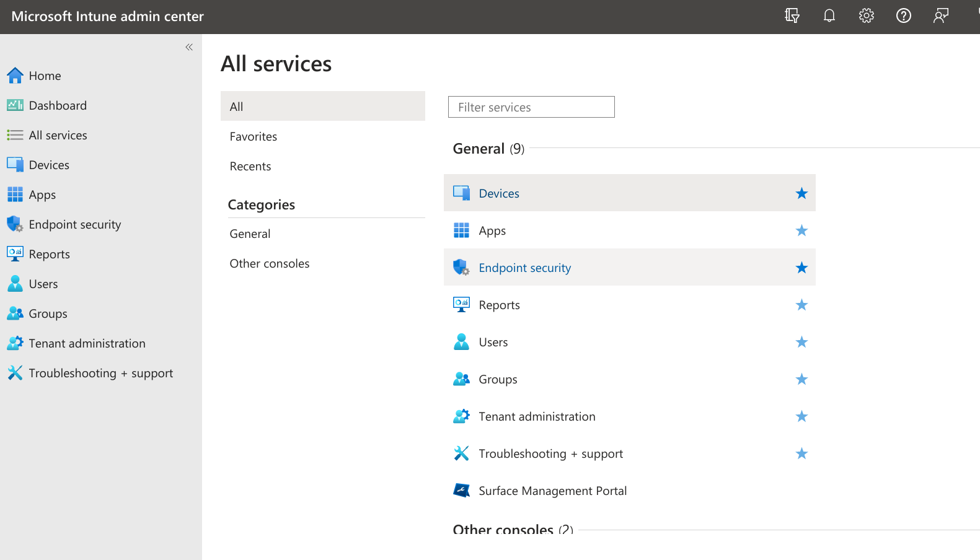Click Groups icon in the General list
Image resolution: width=980 pixels, height=560 pixels.
pyautogui.click(x=461, y=379)
